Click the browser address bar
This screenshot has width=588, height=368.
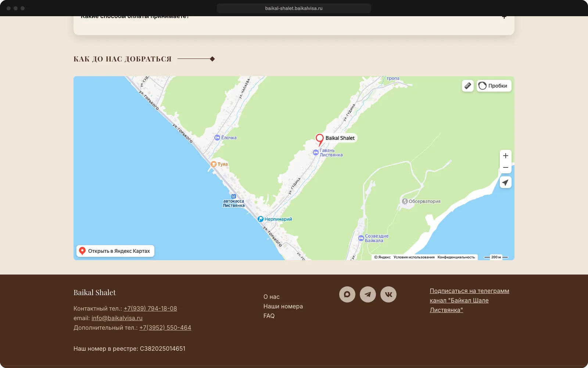[x=294, y=8]
